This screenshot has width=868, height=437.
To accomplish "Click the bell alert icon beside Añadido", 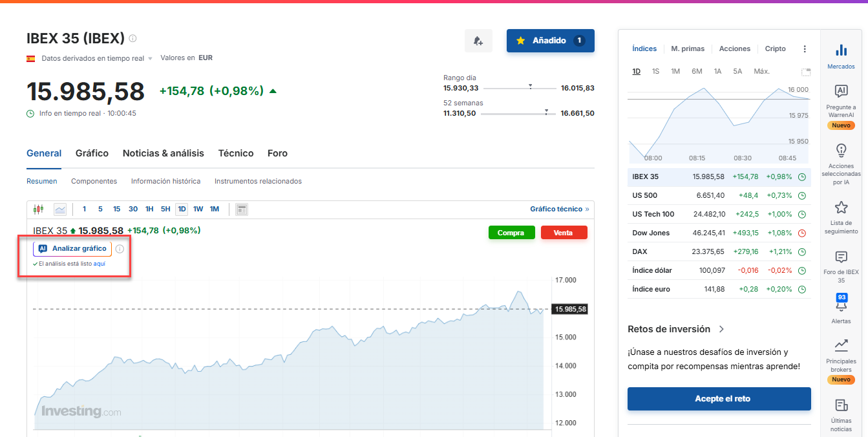I will [478, 41].
